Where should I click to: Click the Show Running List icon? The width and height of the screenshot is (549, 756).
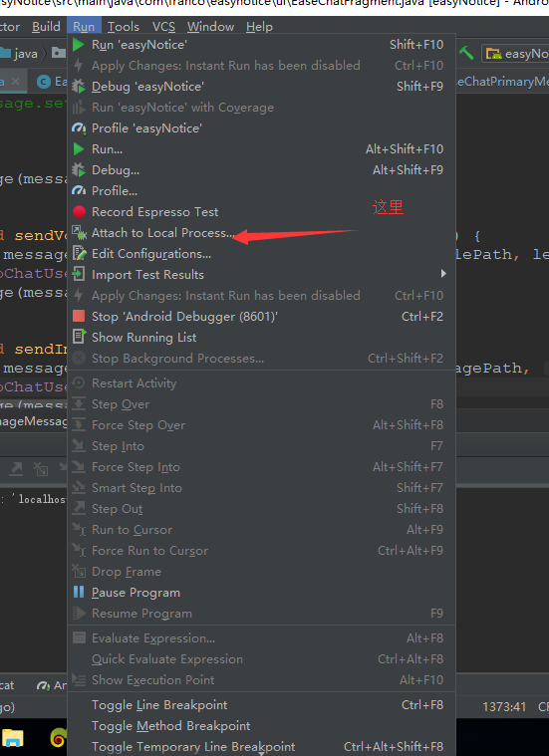coord(79,337)
